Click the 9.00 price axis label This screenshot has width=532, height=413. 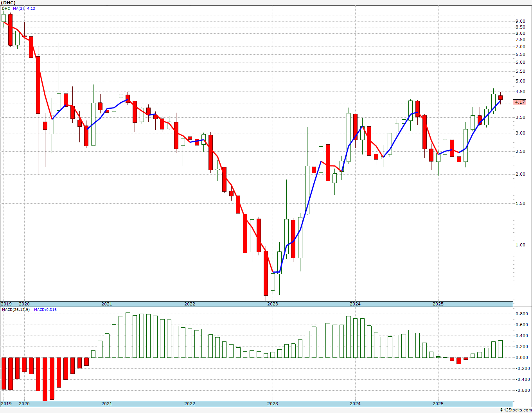click(x=520, y=21)
